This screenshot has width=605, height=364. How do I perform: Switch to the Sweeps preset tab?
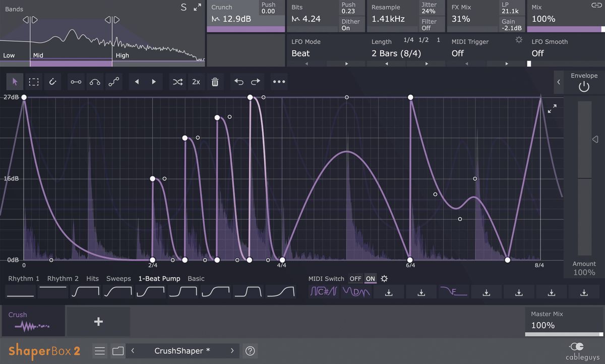point(118,278)
